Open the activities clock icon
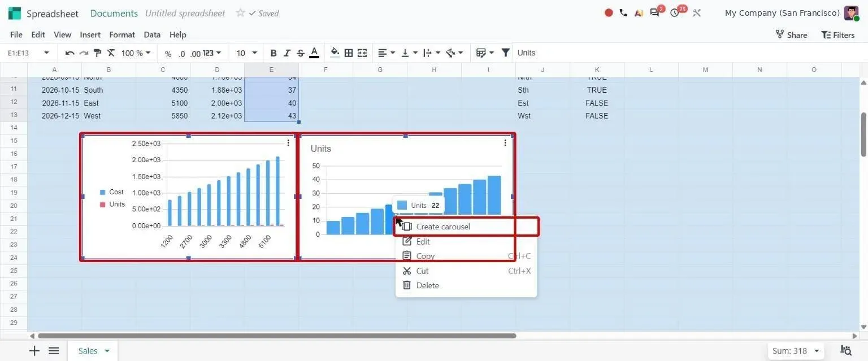 coord(676,12)
